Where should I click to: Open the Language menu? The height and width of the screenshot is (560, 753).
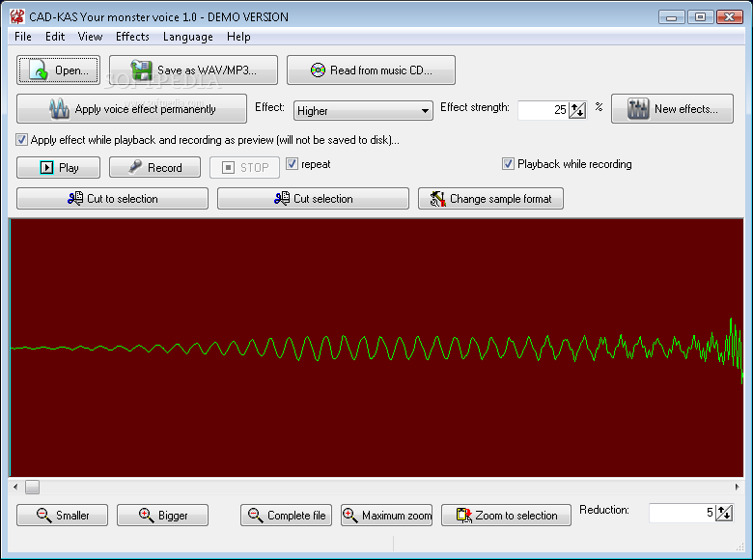188,37
